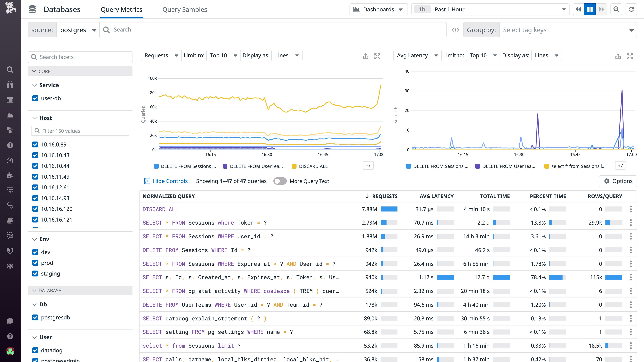Open the Past 1 Hour time range dropdown

tap(490, 9)
